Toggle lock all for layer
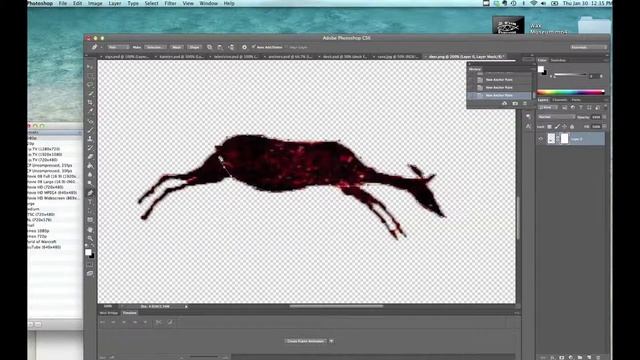 [572, 127]
